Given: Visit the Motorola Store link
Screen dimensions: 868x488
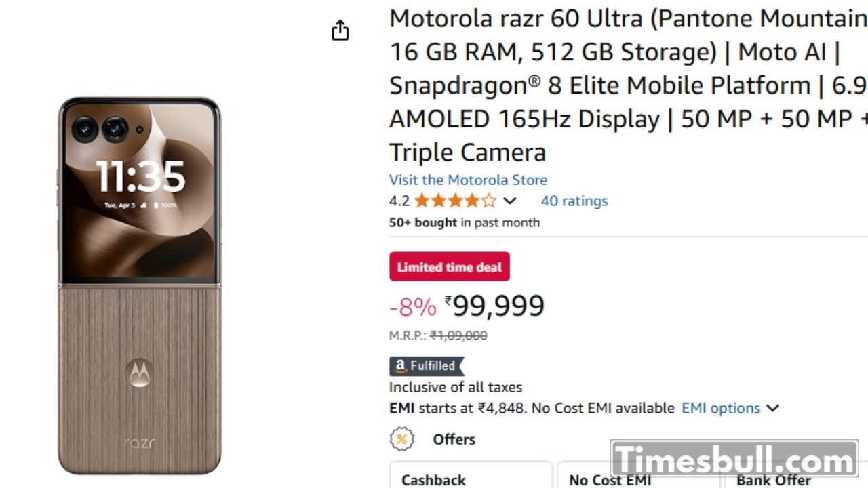Looking at the screenshot, I should (x=468, y=180).
